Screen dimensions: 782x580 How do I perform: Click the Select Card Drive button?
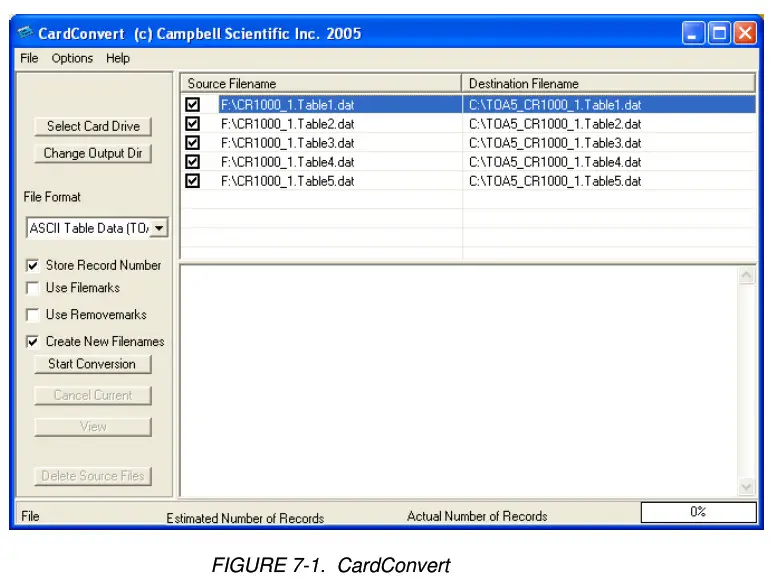(x=93, y=126)
